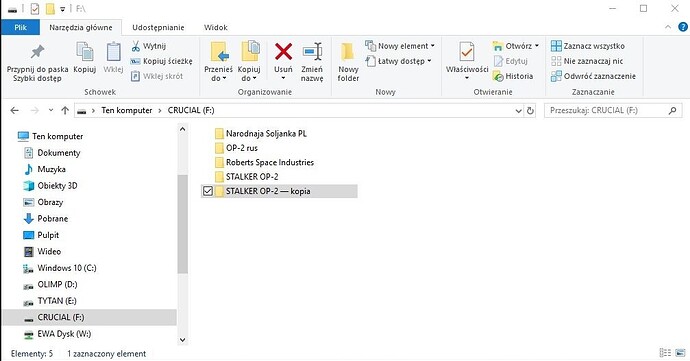Viewport: 690px width, 361px height.
Task: Expand the address bar history dropdown arrow
Action: tap(518, 111)
